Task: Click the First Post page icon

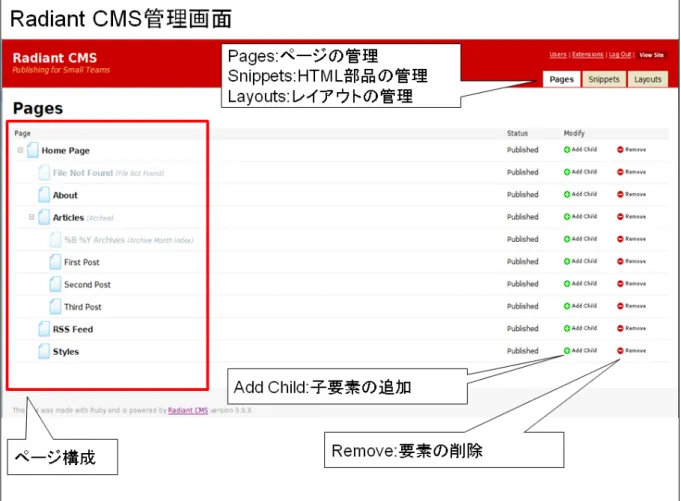Action: pyautogui.click(x=55, y=262)
